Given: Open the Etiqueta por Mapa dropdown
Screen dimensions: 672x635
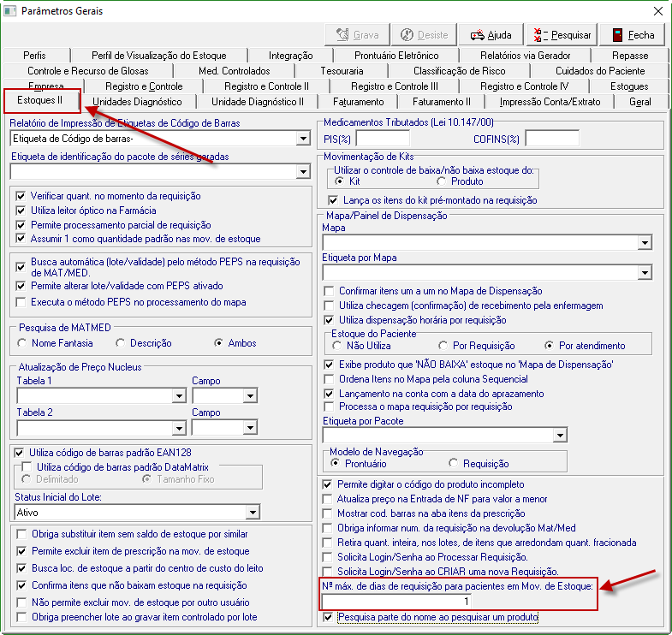Looking at the screenshot, I should [645, 272].
